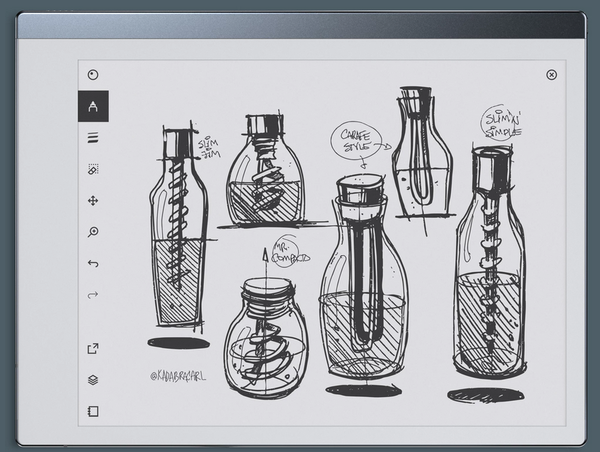Open the notebook pages overview

click(x=93, y=411)
